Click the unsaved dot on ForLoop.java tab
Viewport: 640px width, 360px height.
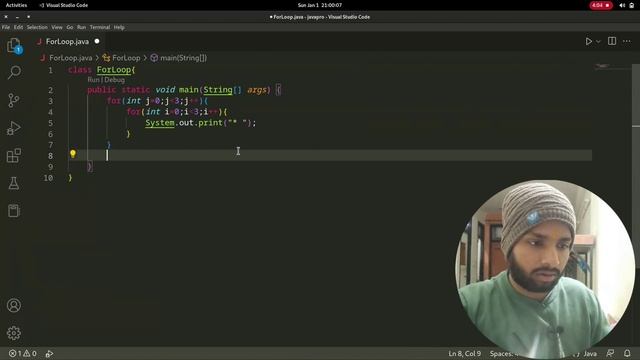coord(97,41)
